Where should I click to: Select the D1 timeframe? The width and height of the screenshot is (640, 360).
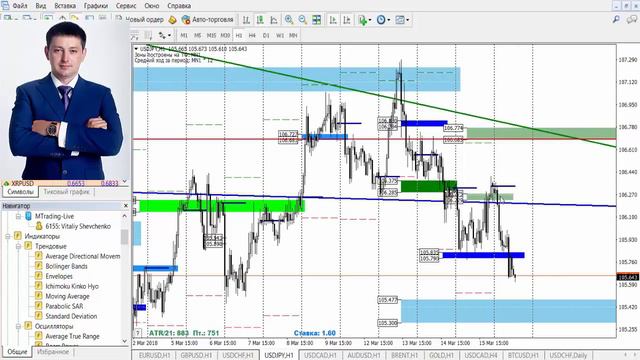tap(266, 36)
